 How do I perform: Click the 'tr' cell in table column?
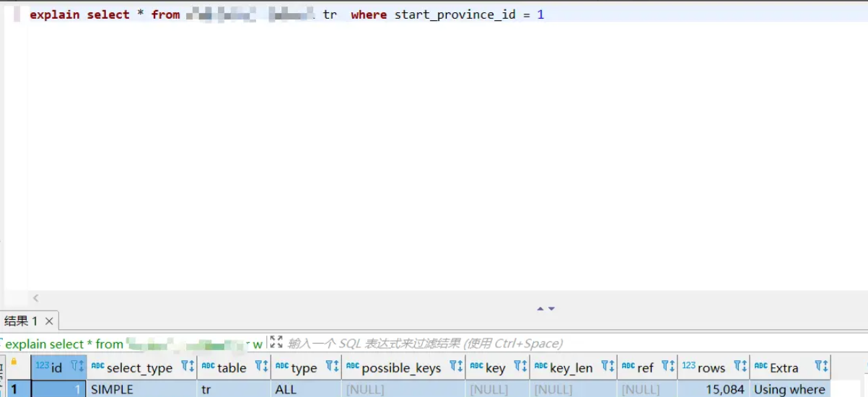pos(234,389)
